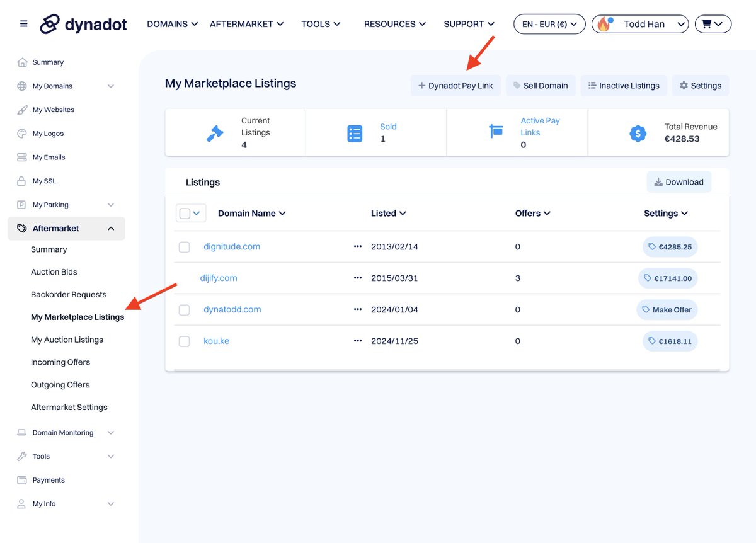Open the RESOURCES top menu
The image size is (756, 543).
click(x=395, y=24)
